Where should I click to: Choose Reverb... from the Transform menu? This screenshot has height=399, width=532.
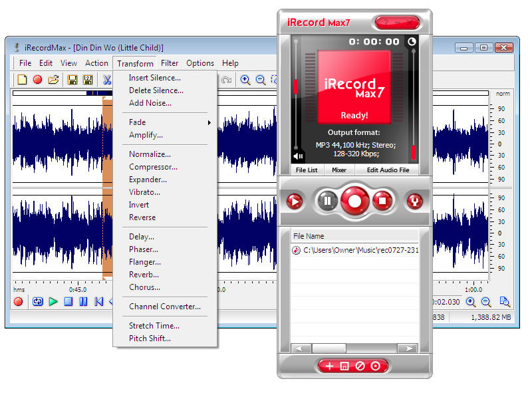click(165, 275)
